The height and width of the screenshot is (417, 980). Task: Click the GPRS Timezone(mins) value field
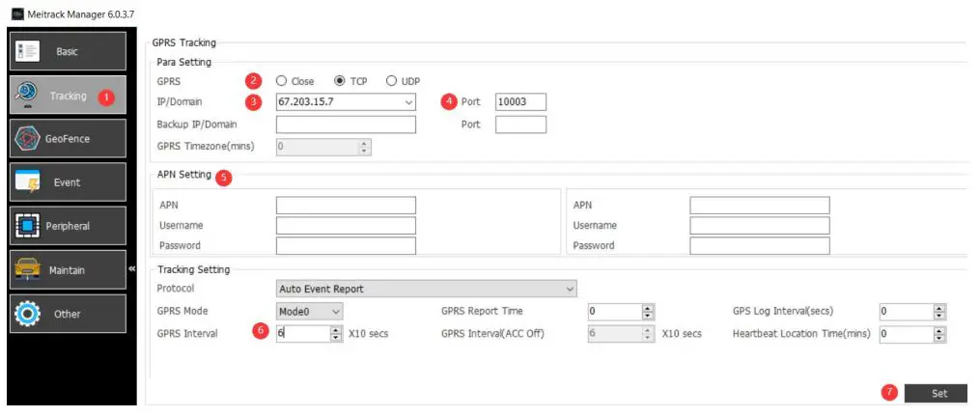318,147
